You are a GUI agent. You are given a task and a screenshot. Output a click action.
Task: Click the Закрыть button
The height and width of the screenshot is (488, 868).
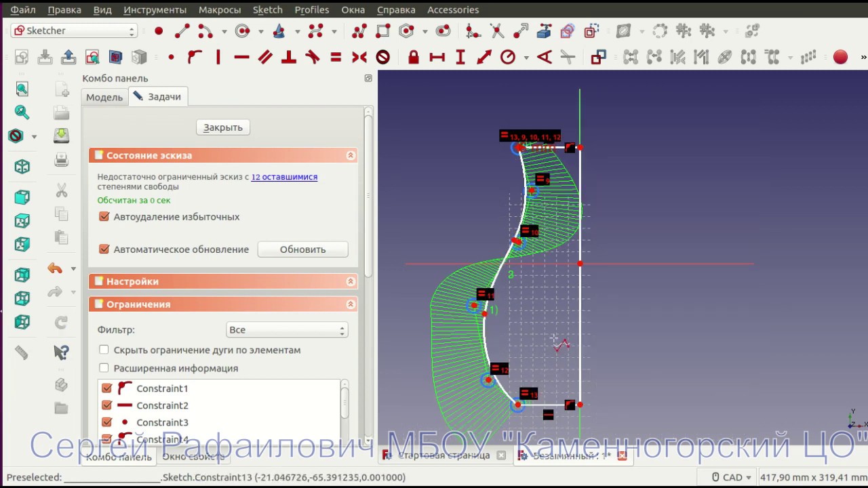(x=223, y=127)
